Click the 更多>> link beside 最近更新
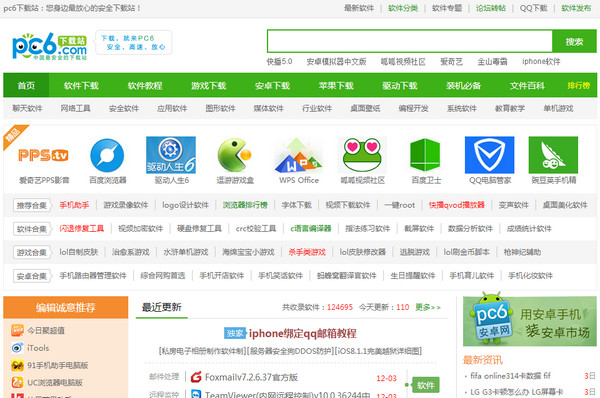Image resolution: width=600 pixels, height=398 pixels. (x=428, y=307)
